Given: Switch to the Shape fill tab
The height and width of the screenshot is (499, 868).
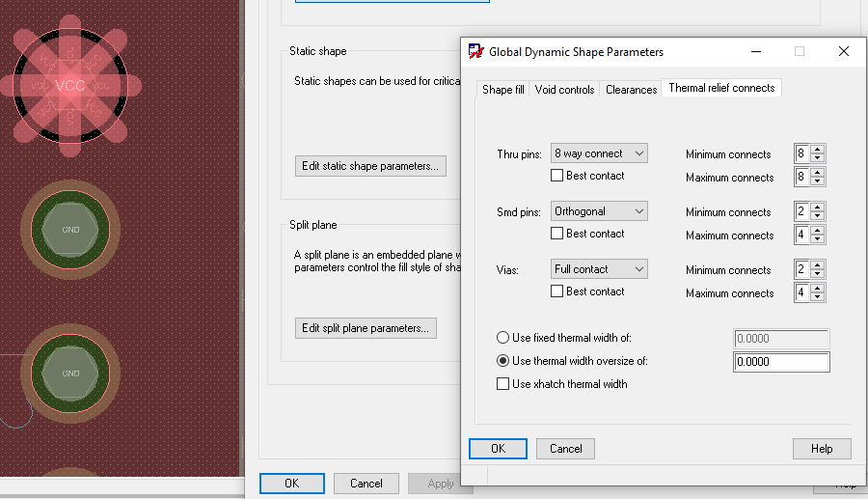Looking at the screenshot, I should pyautogui.click(x=502, y=89).
